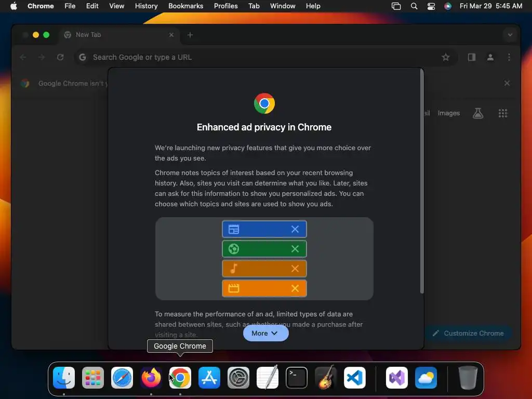Open Visual Studio (purple) from the dock

tap(396, 377)
